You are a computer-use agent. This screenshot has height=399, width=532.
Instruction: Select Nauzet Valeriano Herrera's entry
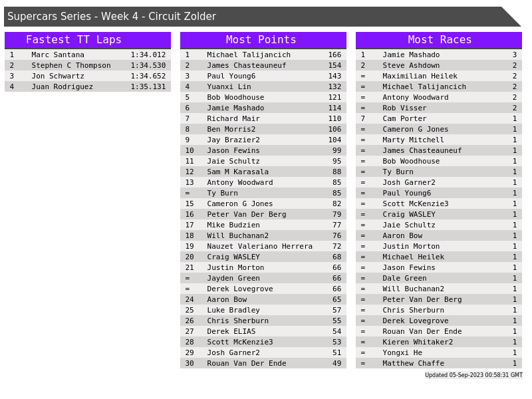[259, 246]
